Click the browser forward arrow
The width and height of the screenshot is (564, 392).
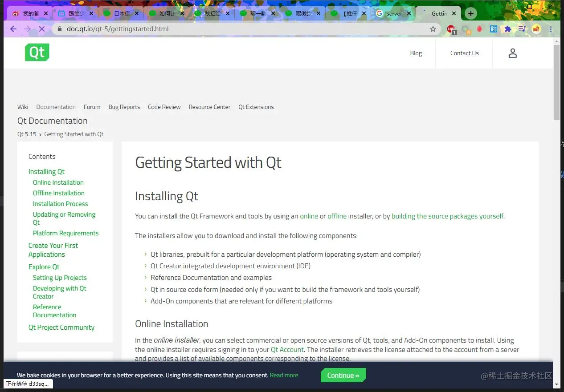28,29
